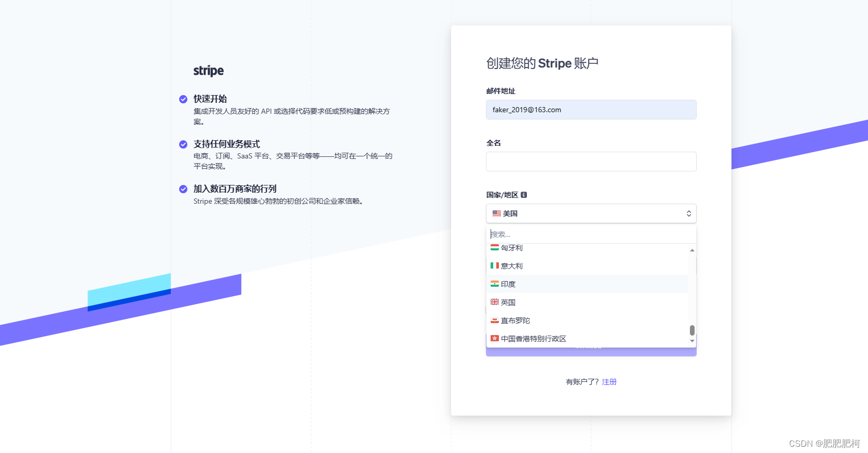
Task: Click the Hong Kong flag icon
Action: coord(495,338)
